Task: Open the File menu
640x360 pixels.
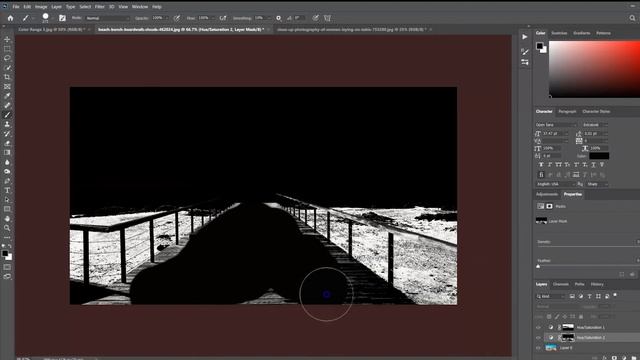Action: 16,7
